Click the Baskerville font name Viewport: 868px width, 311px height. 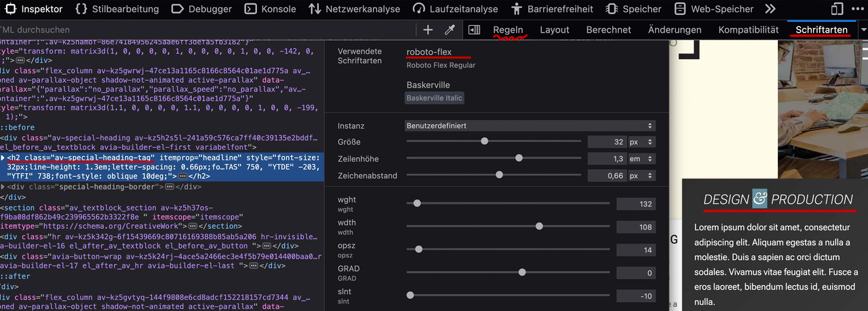429,85
